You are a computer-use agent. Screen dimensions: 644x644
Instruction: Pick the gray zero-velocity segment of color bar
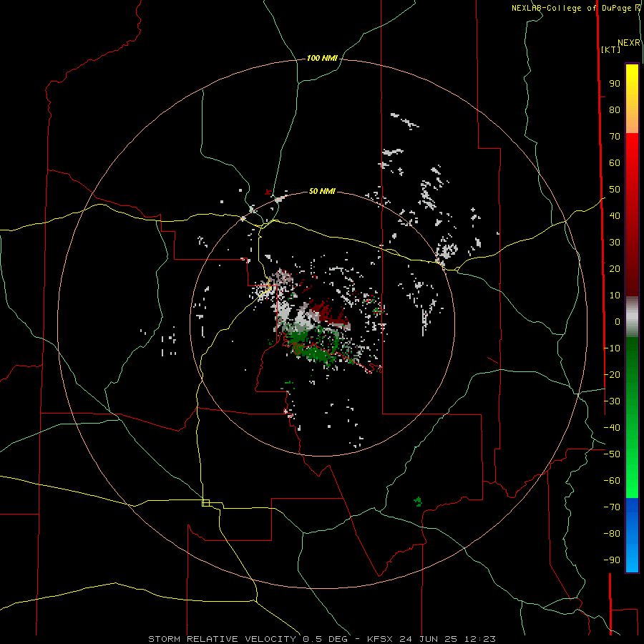click(x=632, y=317)
